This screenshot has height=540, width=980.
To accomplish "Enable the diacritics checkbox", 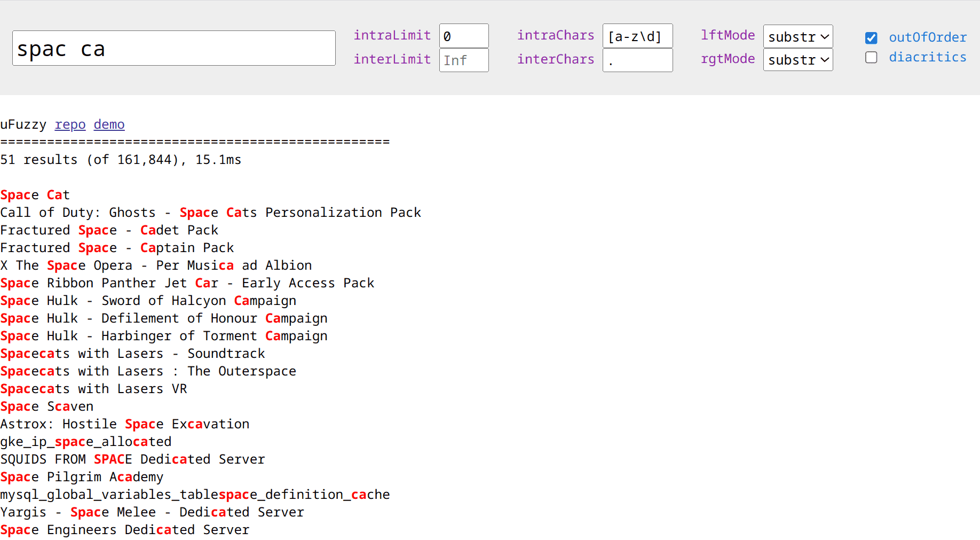I will 871,57.
